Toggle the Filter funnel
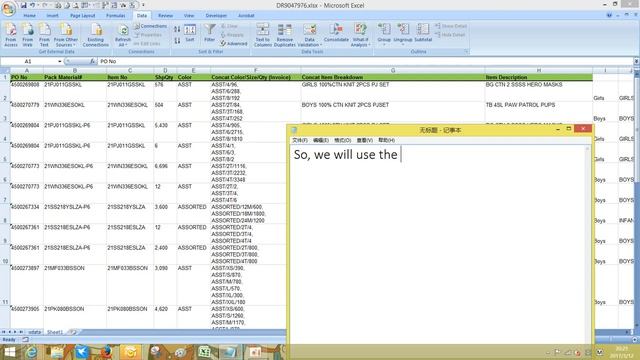The width and height of the screenshot is (640, 360). [209, 33]
